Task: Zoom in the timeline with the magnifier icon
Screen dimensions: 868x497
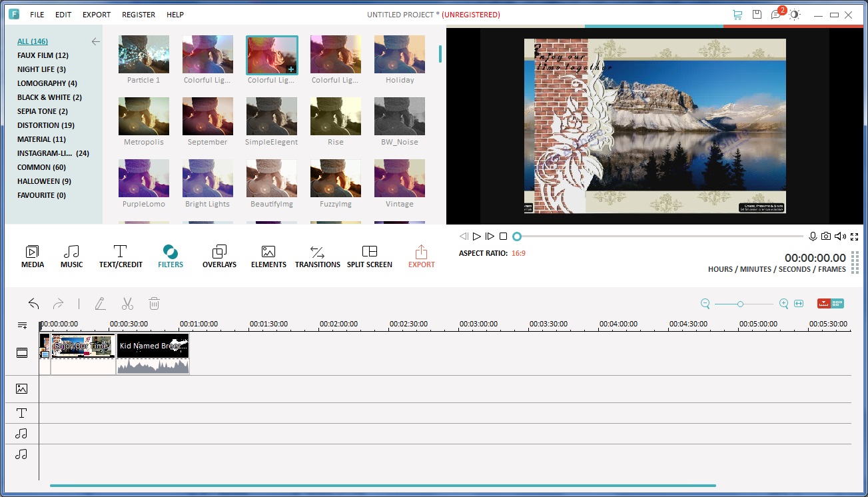Action: 783,303
